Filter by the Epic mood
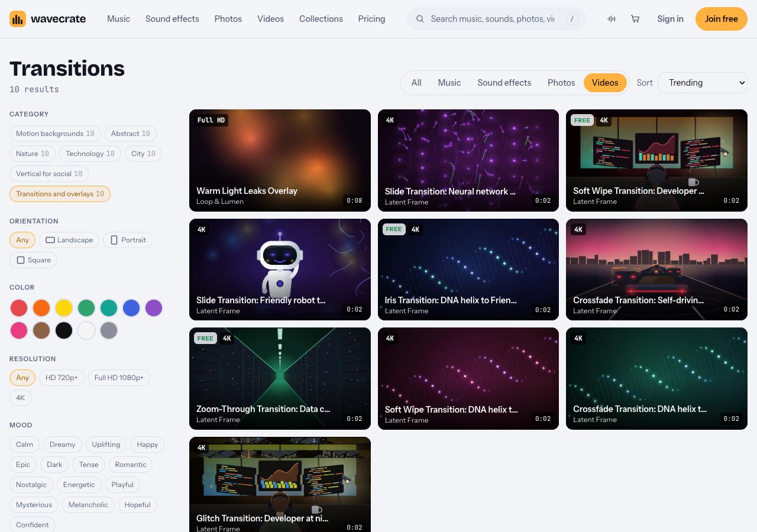 (x=23, y=465)
